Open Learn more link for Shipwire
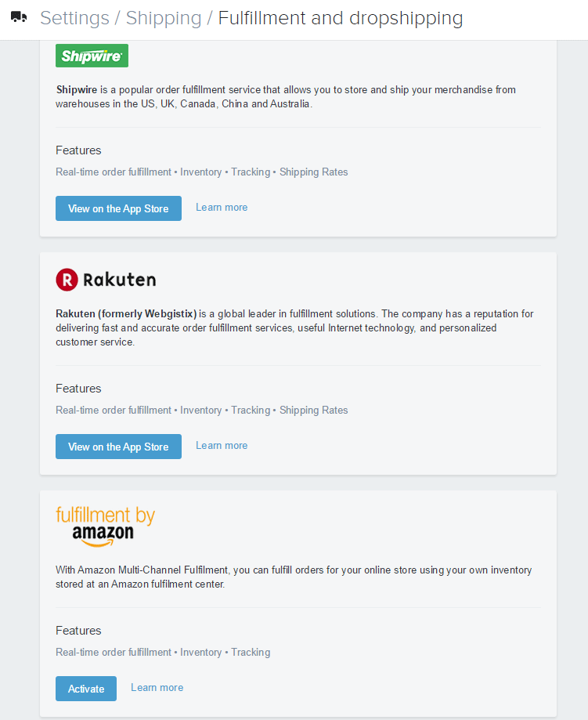Screen dimensions: 588x720 point(222,208)
